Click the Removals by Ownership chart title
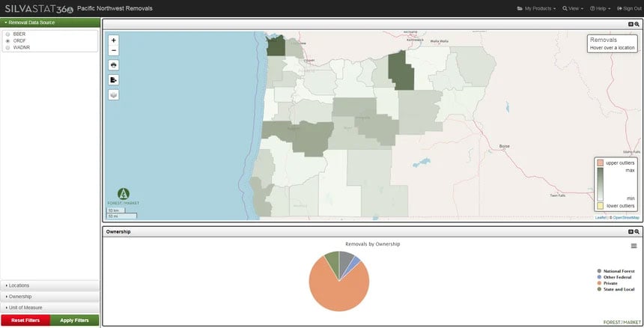Image resolution: width=644 pixels, height=328 pixels. [372, 244]
